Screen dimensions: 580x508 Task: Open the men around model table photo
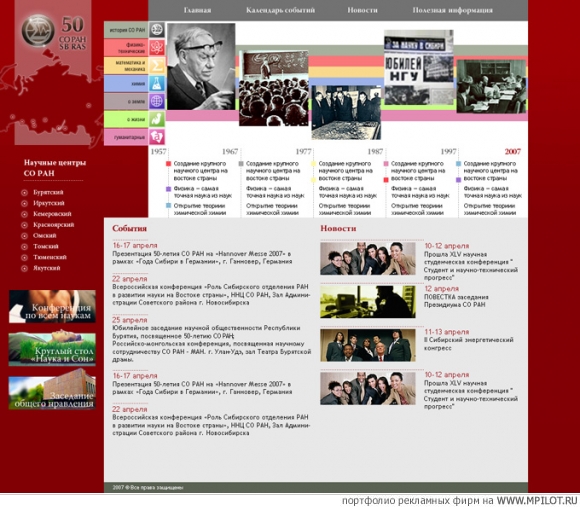click(x=346, y=112)
